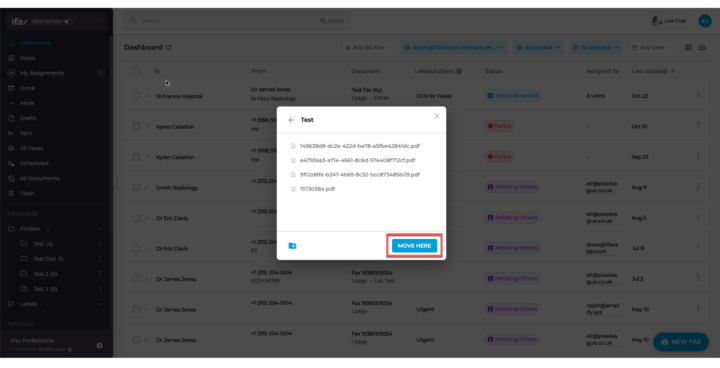Collapse the More section in sidebar
The image size is (720, 368).
(27, 103)
